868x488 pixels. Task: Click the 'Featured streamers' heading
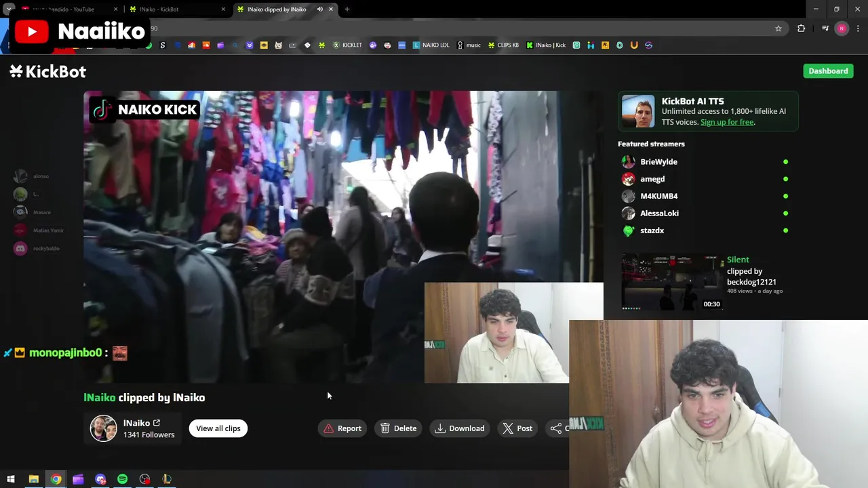[651, 144]
